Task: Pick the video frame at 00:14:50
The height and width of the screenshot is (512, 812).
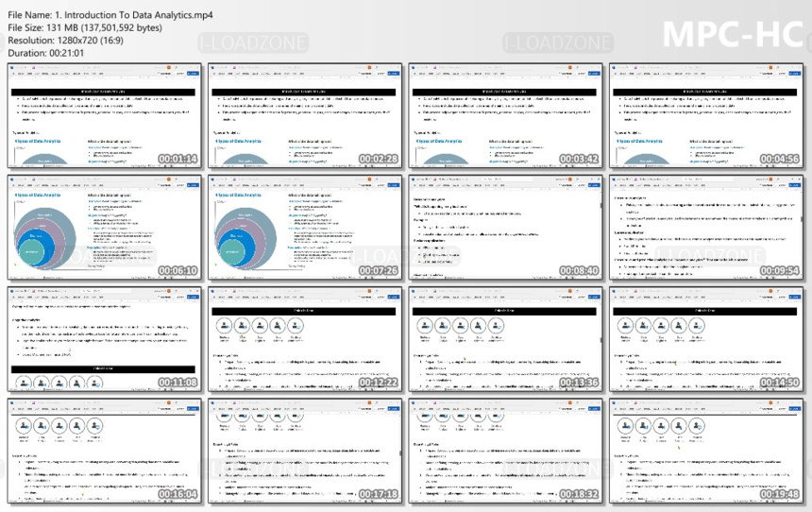Action: click(706, 340)
